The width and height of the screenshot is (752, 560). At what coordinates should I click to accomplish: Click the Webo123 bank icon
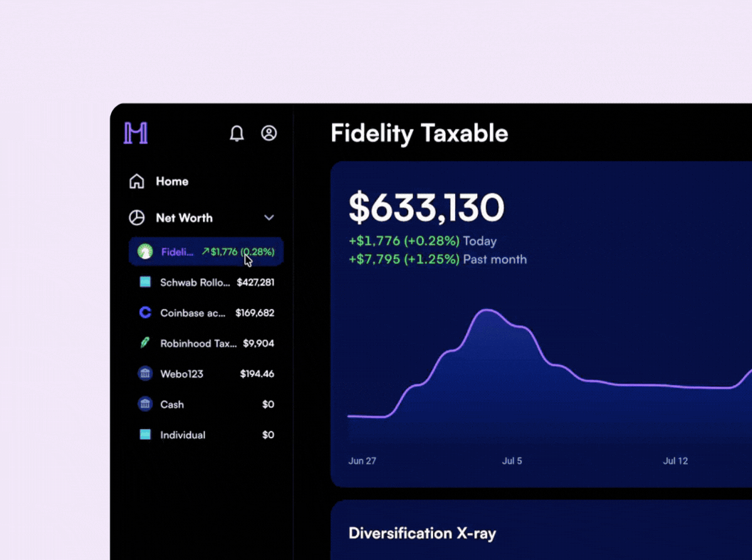(145, 373)
